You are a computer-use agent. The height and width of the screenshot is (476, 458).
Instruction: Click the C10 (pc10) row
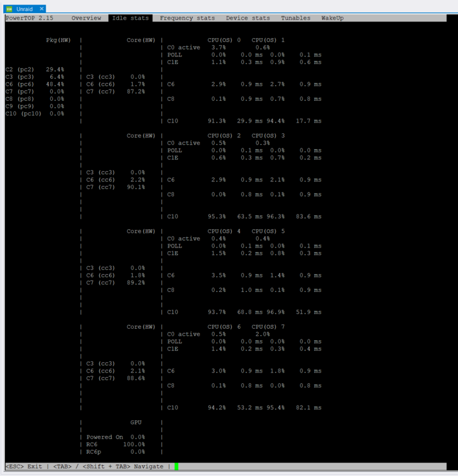35,114
